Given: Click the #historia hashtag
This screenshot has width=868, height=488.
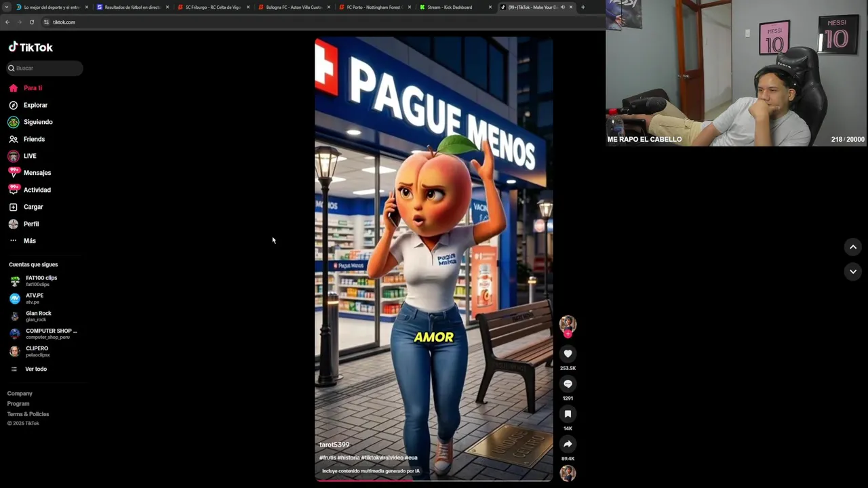Looking at the screenshot, I should pyautogui.click(x=349, y=457).
